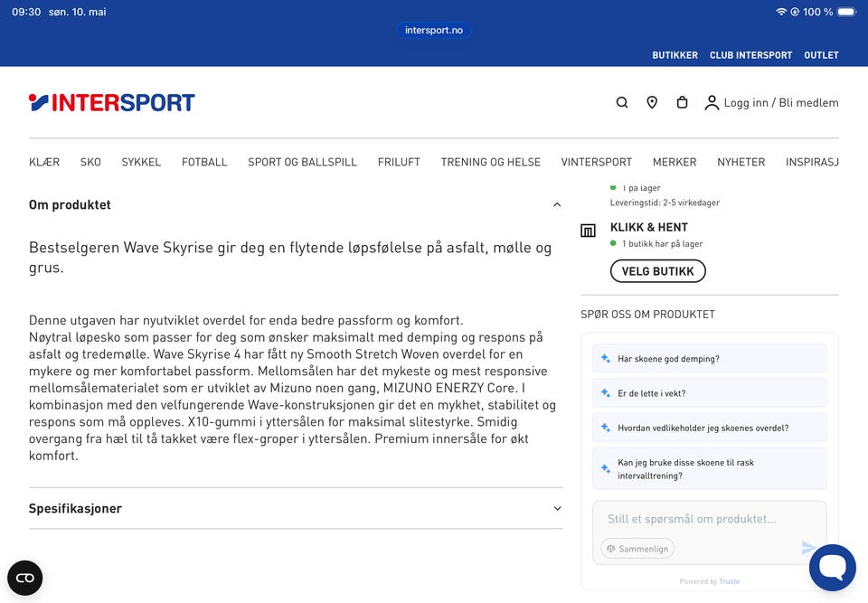Screen dimensions: 868x603
Task: Open the search magnifier icon
Action: (622, 102)
